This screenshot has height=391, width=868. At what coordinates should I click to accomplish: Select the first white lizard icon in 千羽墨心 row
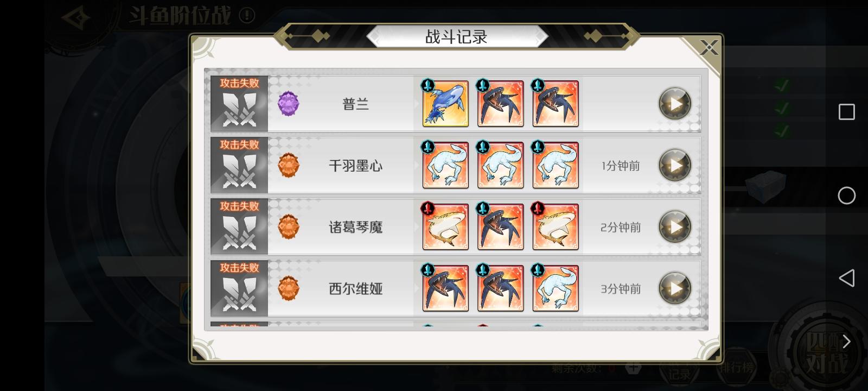(445, 165)
